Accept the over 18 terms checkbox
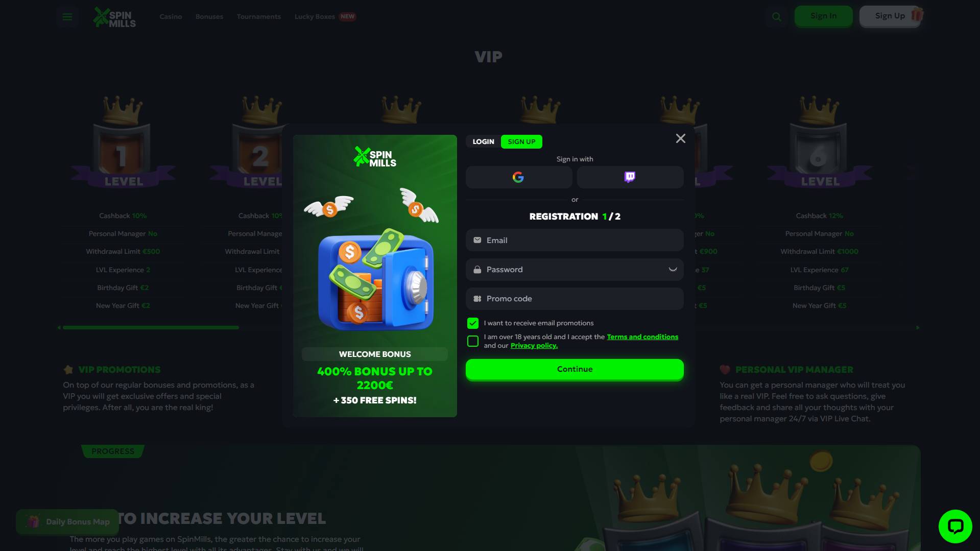The width and height of the screenshot is (980, 551). [x=473, y=341]
